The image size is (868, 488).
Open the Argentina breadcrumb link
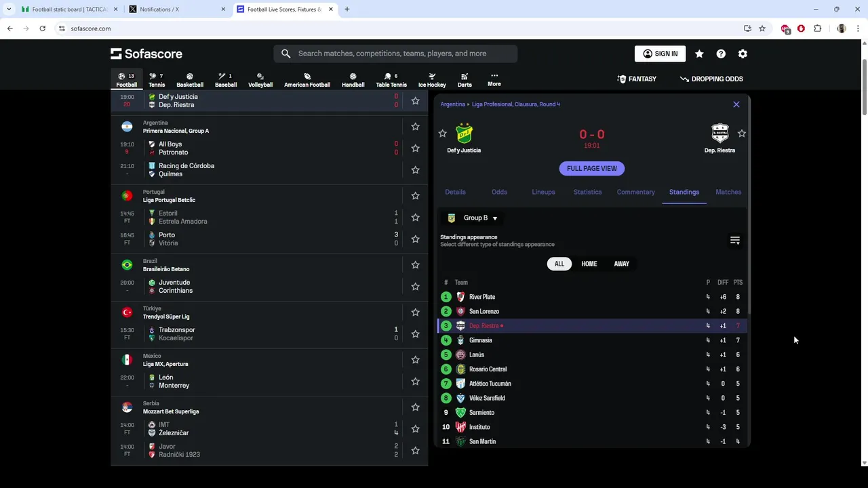(x=453, y=104)
